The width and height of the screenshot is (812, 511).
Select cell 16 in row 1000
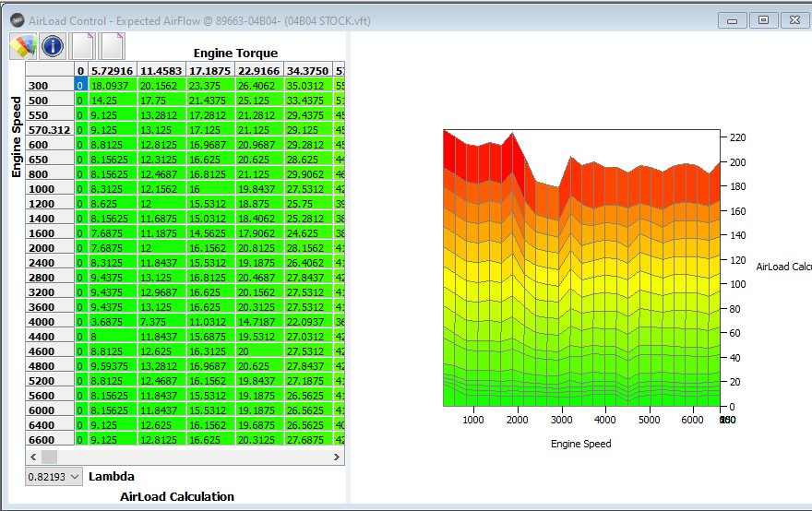(x=210, y=189)
